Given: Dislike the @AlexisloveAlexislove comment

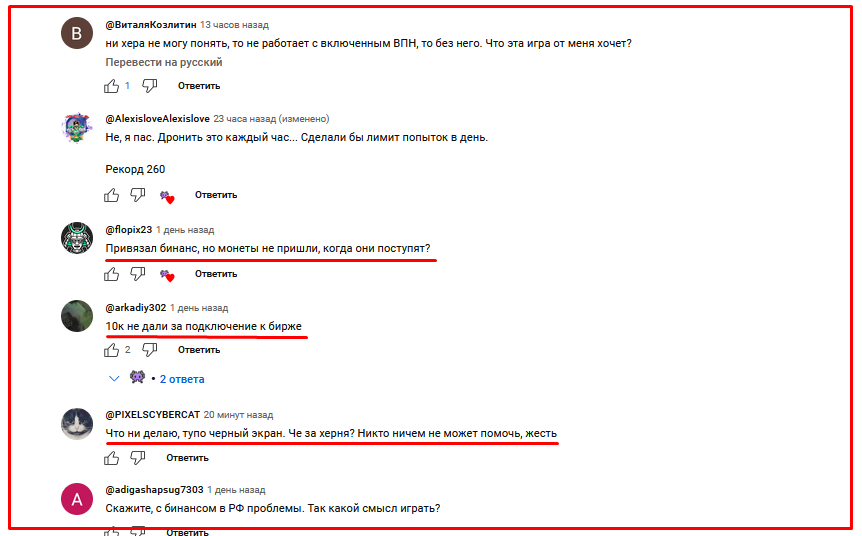Looking at the screenshot, I should (137, 195).
